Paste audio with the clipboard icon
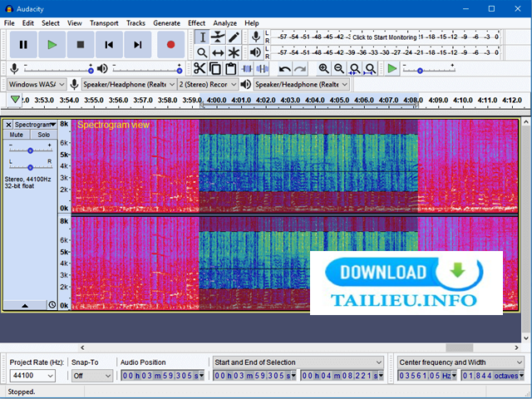Image resolution: width=532 pixels, height=399 pixels. point(231,69)
